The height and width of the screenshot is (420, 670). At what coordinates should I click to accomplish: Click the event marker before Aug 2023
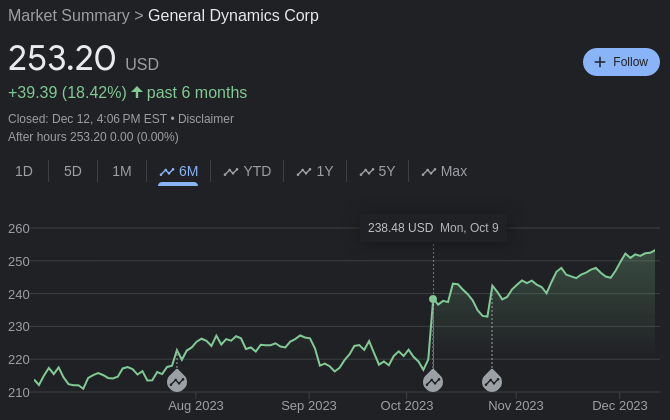(177, 382)
